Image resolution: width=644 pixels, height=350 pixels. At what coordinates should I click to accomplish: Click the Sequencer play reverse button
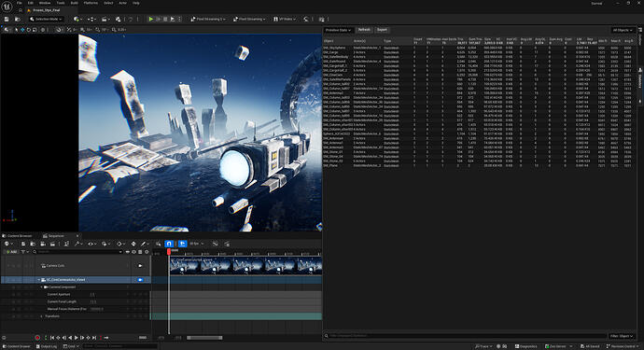pos(70,338)
